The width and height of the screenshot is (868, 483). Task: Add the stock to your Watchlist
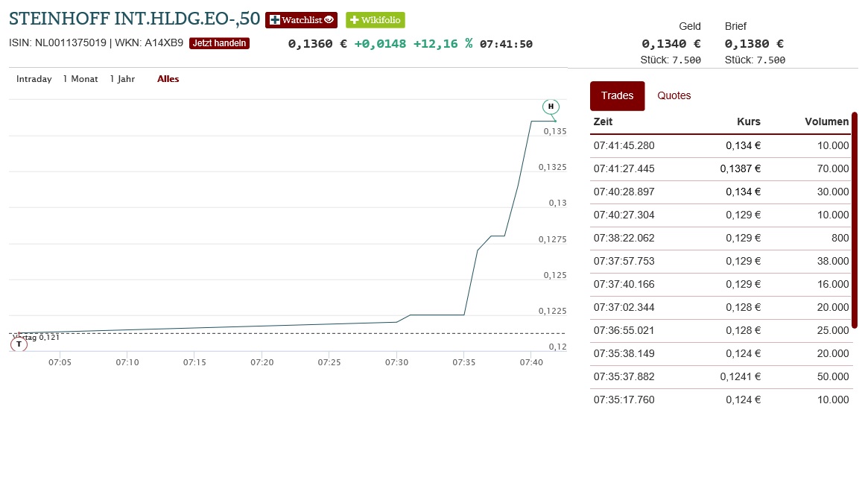click(x=301, y=20)
